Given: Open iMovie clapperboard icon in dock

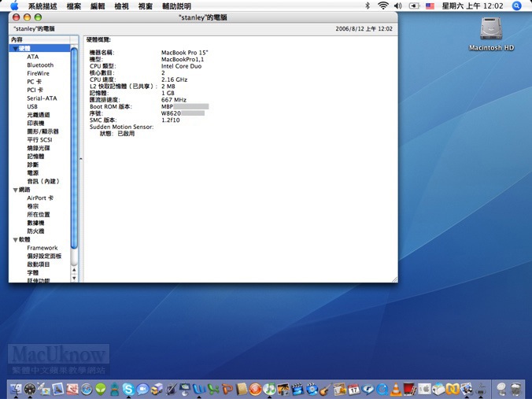Looking at the screenshot, I should pyautogui.click(x=297, y=389).
